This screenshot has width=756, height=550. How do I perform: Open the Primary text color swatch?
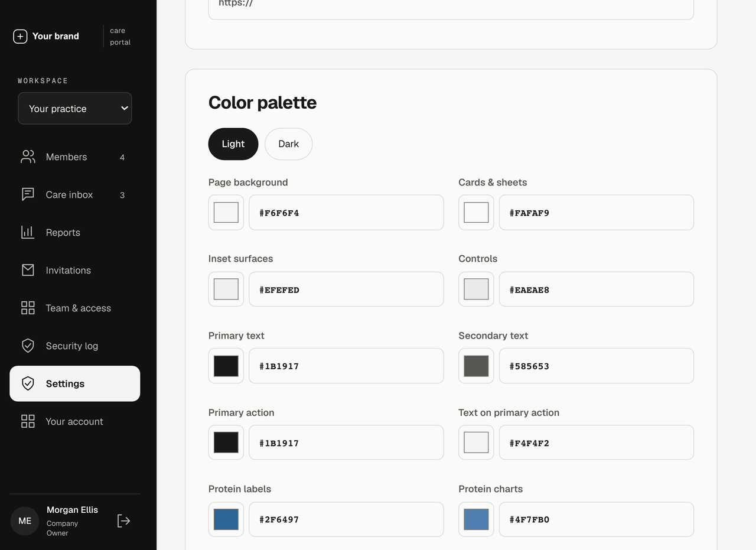pos(226,366)
